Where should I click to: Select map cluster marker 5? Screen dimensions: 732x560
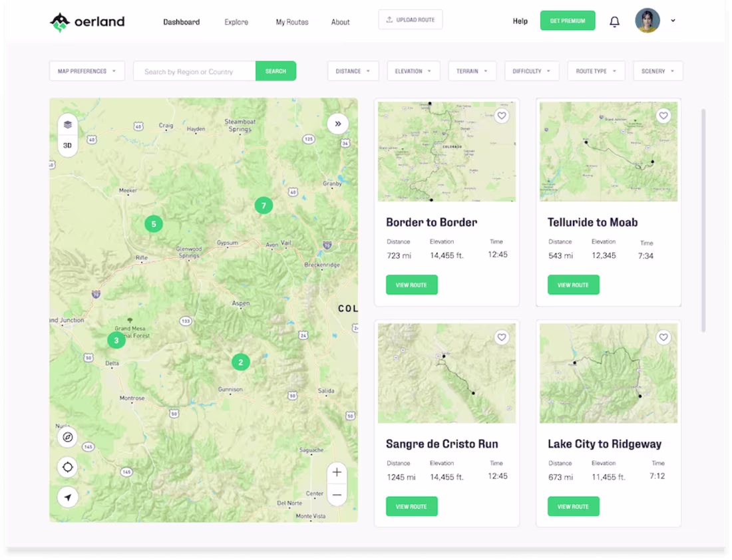pyautogui.click(x=154, y=224)
